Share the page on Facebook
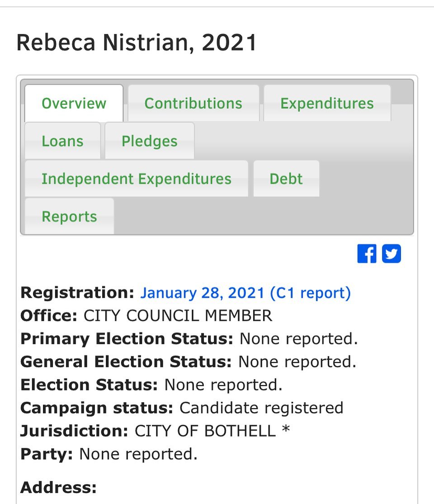The height and width of the screenshot is (504, 434). click(366, 254)
